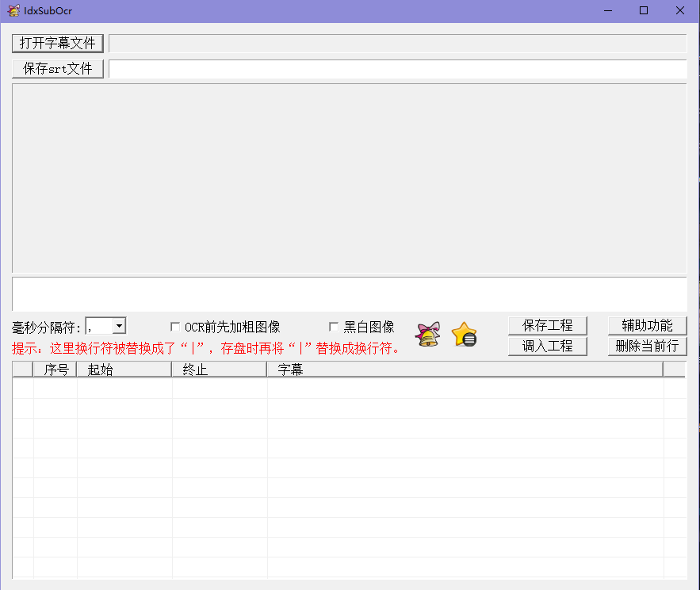Image resolution: width=700 pixels, height=590 pixels.
Task: Click 保存工程 to save project
Action: coord(547,325)
